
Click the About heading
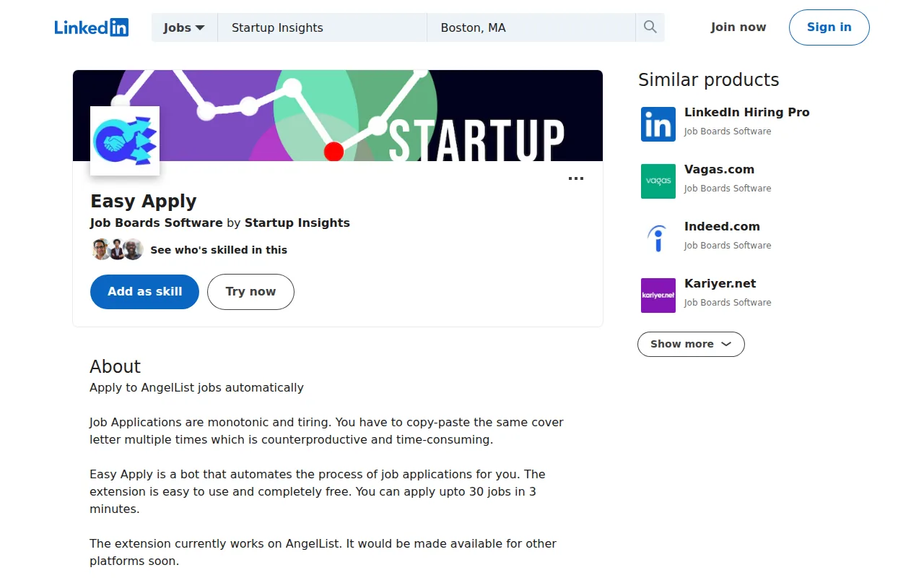pos(115,366)
